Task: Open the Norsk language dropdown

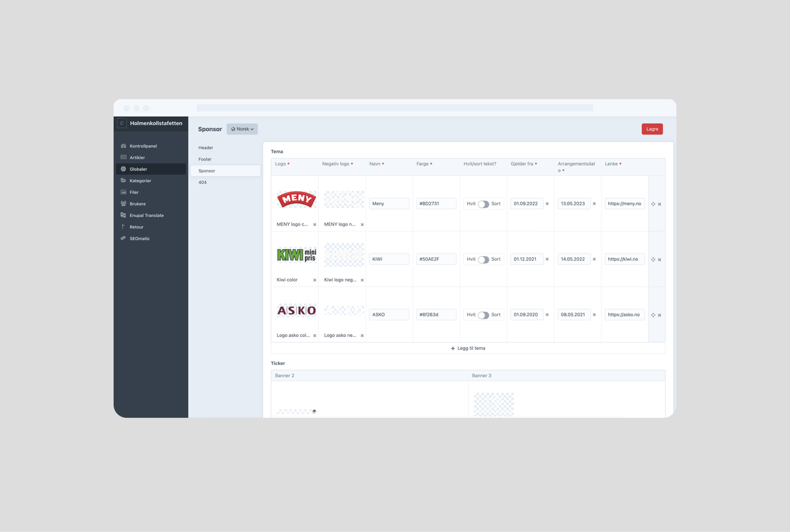Action: [242, 129]
